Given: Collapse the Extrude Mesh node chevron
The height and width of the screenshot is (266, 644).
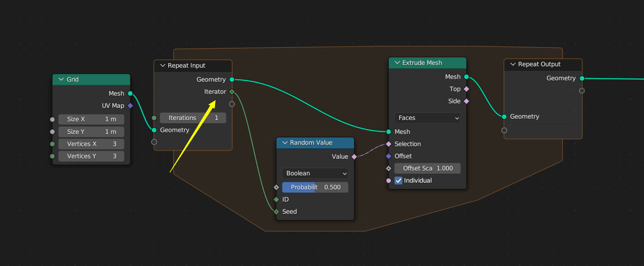Looking at the screenshot, I should coord(397,63).
